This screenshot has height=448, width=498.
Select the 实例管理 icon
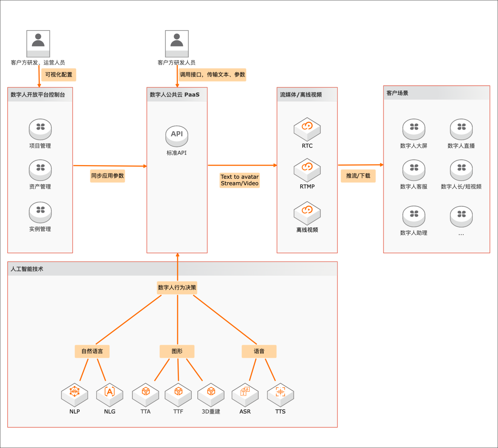pos(40,212)
